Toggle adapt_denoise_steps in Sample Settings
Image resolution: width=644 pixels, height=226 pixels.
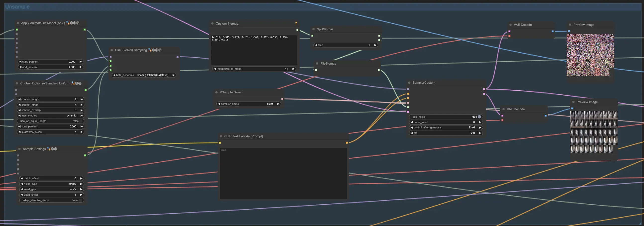click(51, 200)
